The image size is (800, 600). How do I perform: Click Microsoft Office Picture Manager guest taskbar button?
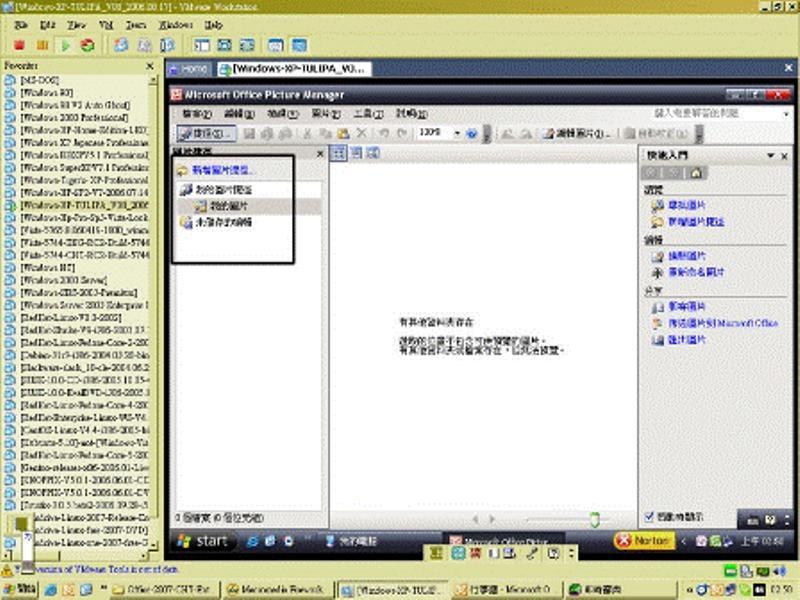pyautogui.click(x=505, y=541)
